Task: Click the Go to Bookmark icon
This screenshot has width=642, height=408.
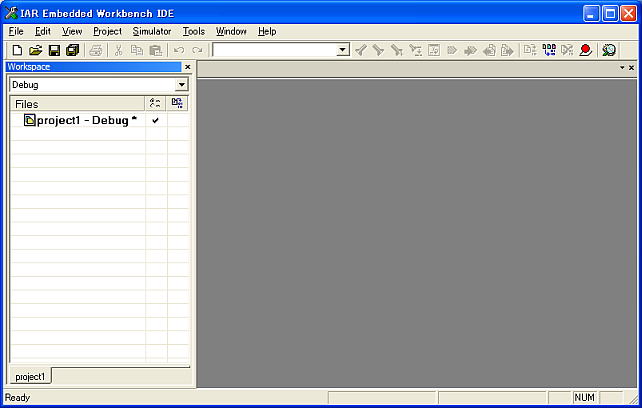Action: [470, 50]
